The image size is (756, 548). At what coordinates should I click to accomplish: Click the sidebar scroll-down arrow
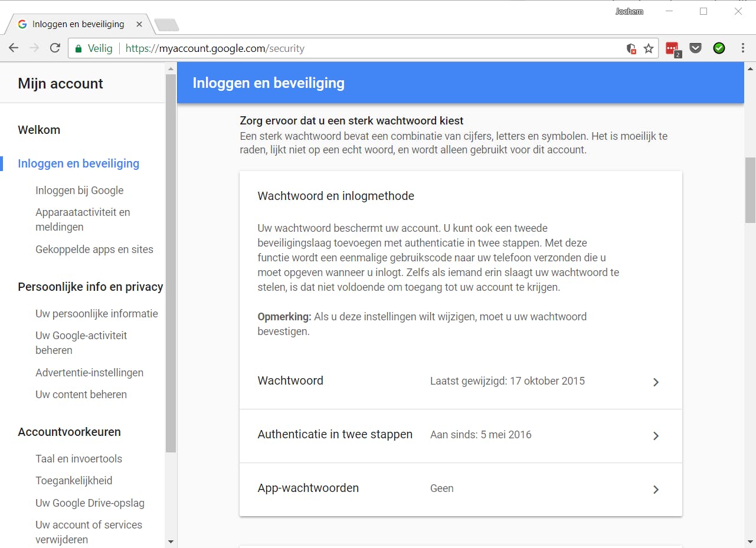[x=171, y=542]
